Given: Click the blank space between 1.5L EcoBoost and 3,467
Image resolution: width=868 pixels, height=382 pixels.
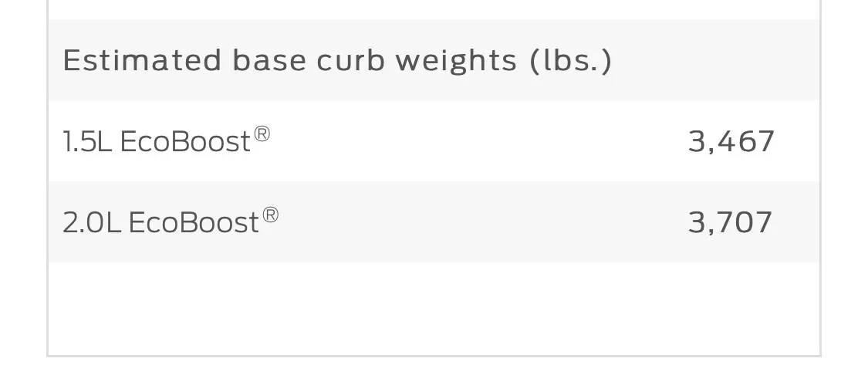Looking at the screenshot, I should pos(478,141).
